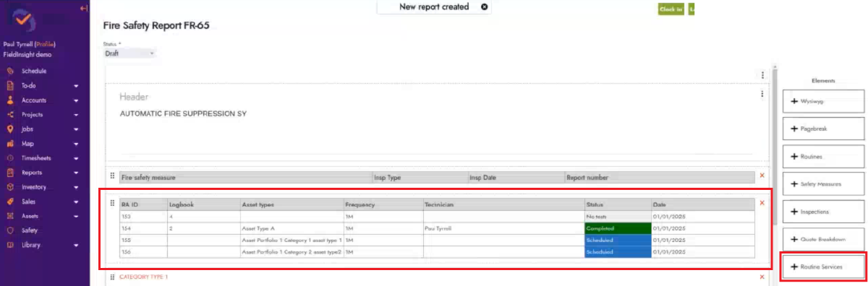Click the Assets icon in sidebar

point(10,216)
